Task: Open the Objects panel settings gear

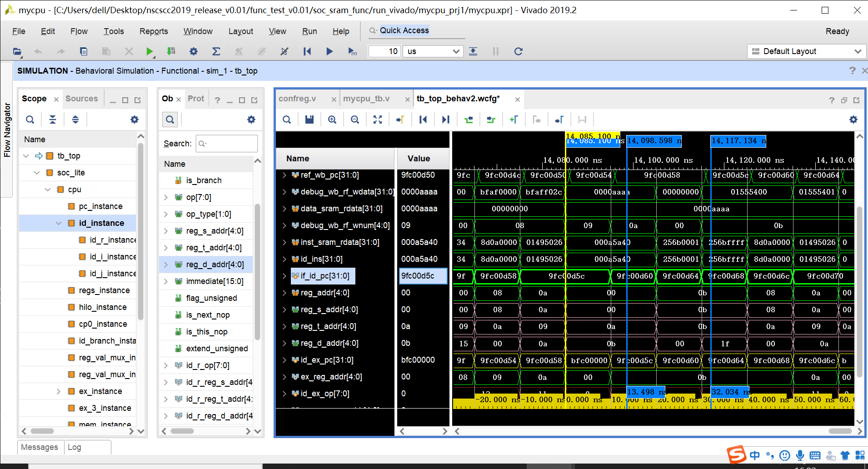Action: coord(251,120)
